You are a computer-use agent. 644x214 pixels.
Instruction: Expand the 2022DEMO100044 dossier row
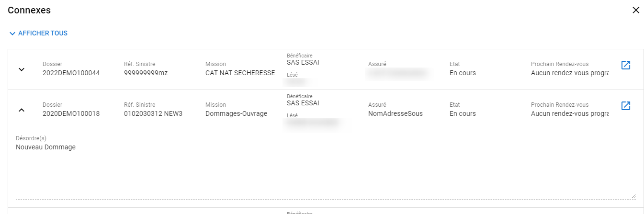(21, 69)
